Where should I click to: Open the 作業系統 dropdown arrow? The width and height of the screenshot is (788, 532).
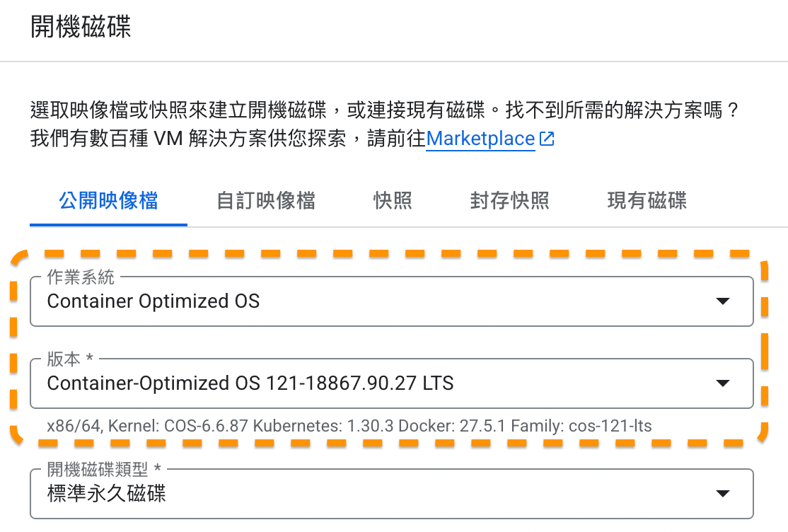click(722, 301)
